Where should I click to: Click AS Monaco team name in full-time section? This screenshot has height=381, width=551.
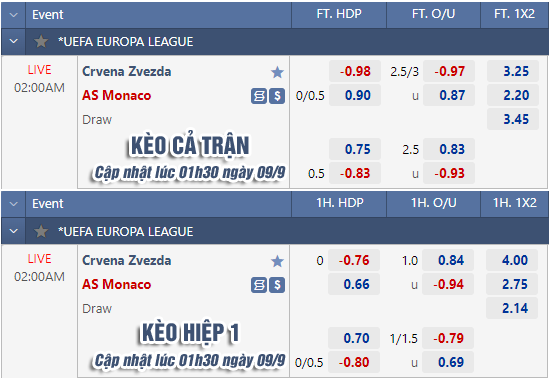click(117, 96)
